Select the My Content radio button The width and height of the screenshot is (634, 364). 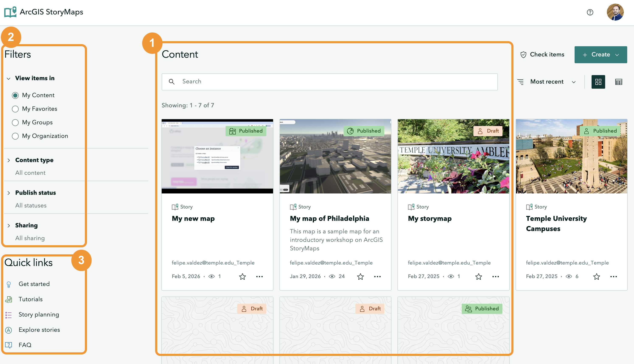(x=15, y=95)
